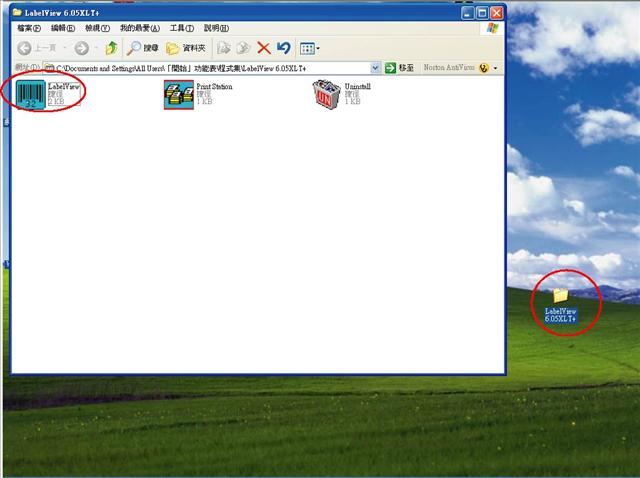The image size is (640, 478).
Task: Click the Move To toolbar icon
Action: click(x=223, y=48)
